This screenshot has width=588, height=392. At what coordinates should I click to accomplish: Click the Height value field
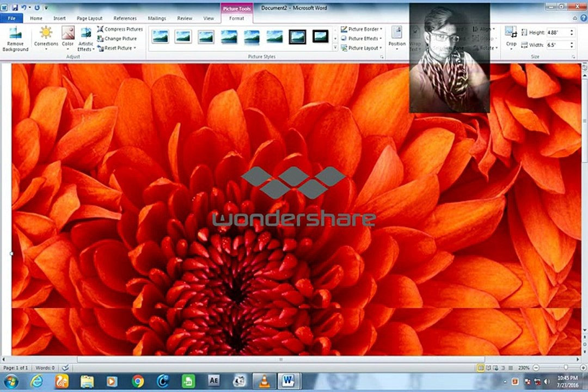(x=558, y=33)
